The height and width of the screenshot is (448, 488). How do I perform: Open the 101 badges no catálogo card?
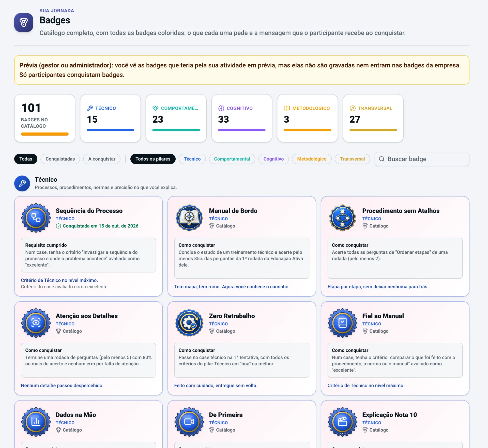[45, 118]
